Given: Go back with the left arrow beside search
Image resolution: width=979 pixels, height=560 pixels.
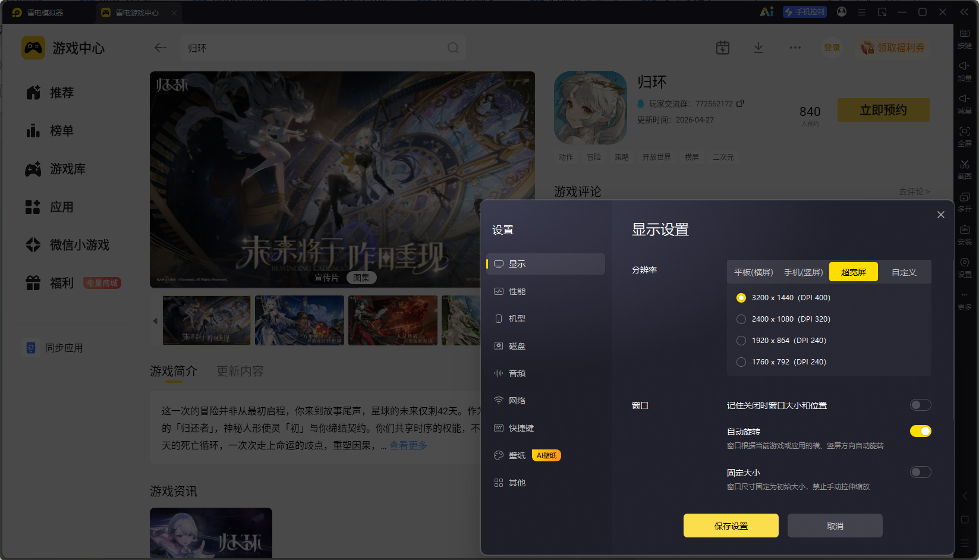Looking at the screenshot, I should coord(160,48).
